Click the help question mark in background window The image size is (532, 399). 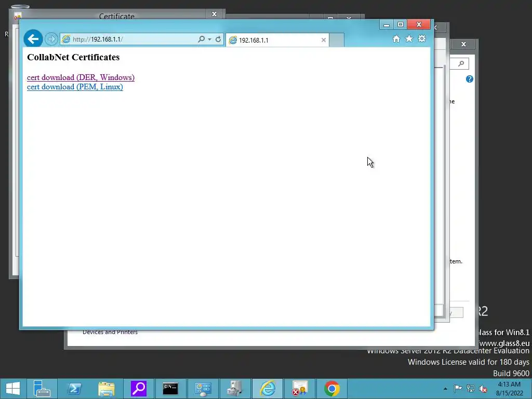470,79
